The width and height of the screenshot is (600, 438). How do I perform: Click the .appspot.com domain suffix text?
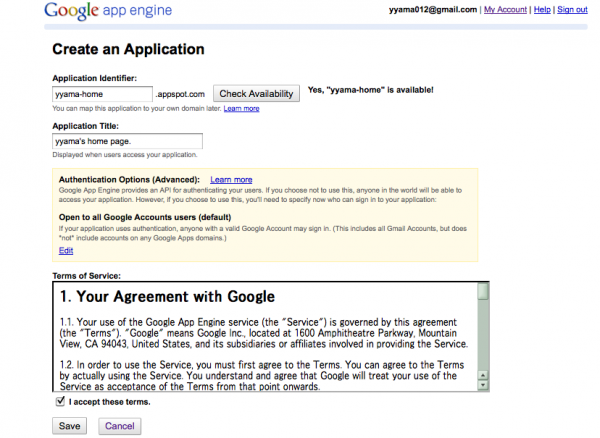[x=180, y=94]
